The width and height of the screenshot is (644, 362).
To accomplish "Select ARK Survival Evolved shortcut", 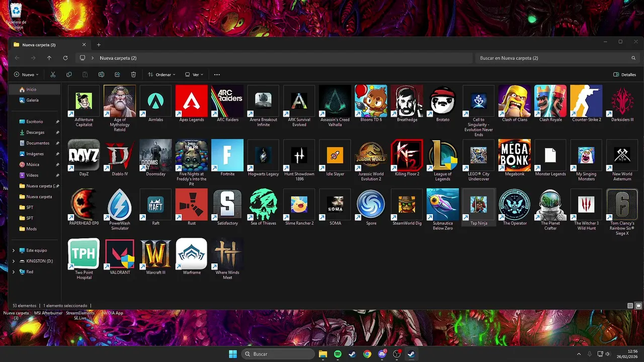I will 299,101.
